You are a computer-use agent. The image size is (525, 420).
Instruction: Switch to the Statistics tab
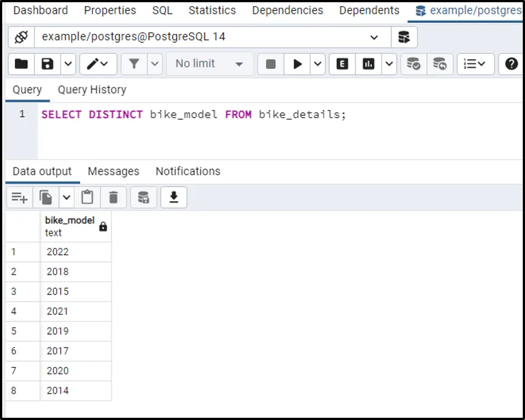coord(212,11)
